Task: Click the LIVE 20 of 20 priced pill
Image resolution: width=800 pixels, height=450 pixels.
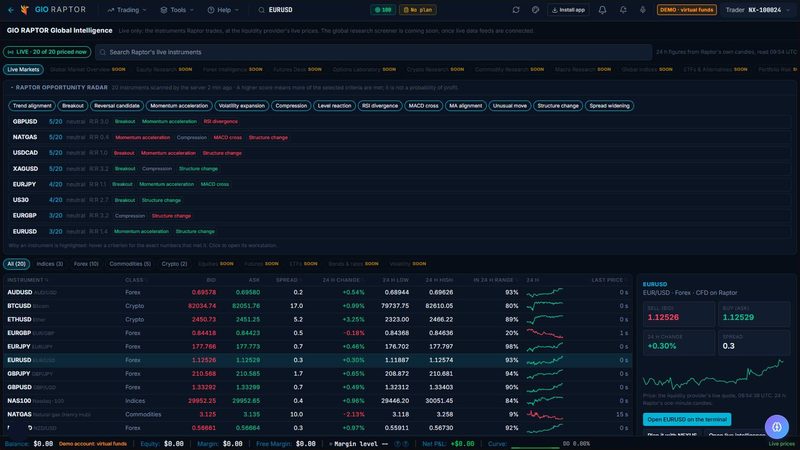Action: click(47, 52)
